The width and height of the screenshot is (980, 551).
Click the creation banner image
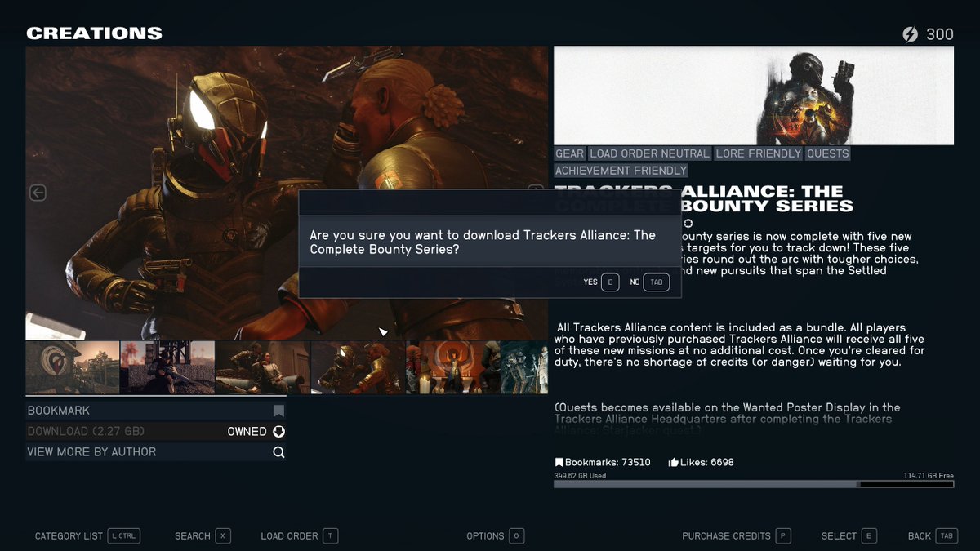click(754, 96)
